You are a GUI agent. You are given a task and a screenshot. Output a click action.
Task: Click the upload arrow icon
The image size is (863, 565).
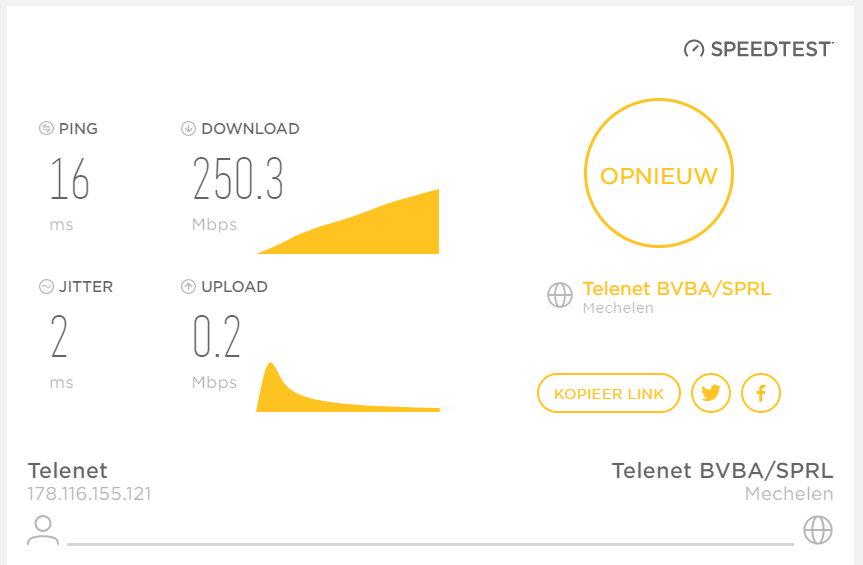click(x=188, y=287)
